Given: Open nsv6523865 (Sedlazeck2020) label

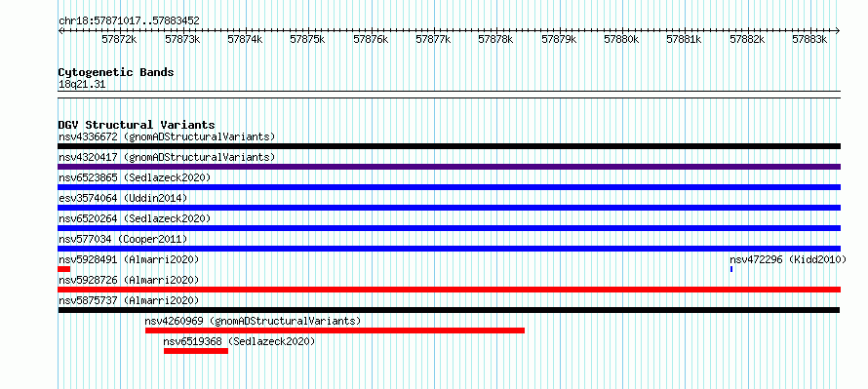Looking at the screenshot, I should pyautogui.click(x=135, y=177).
